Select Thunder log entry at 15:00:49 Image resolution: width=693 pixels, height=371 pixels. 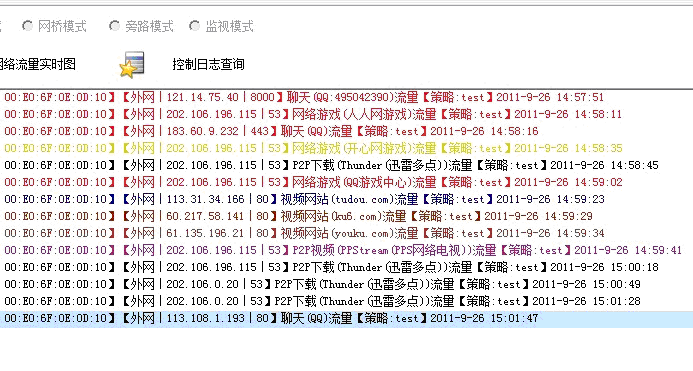click(x=346, y=284)
